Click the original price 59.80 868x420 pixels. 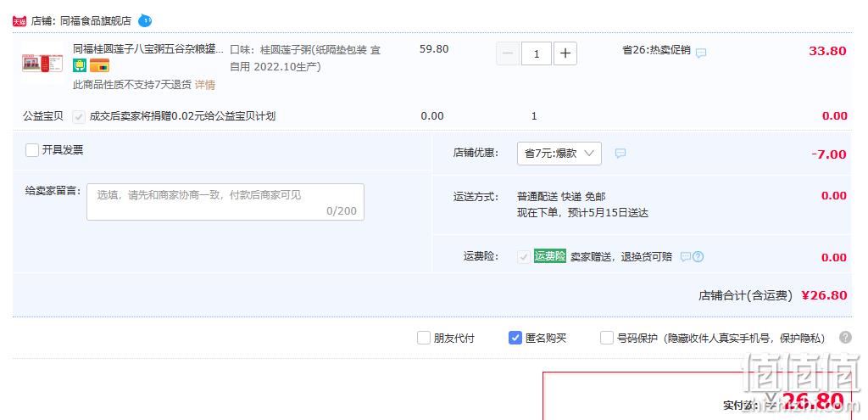434,48
